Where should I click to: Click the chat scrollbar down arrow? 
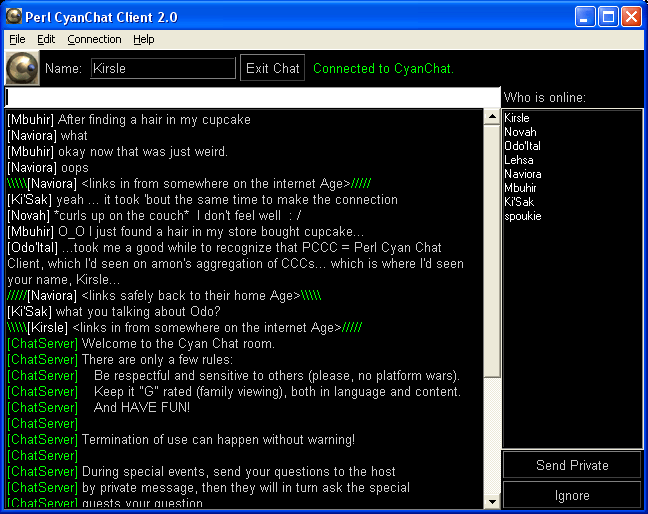pyautogui.click(x=492, y=502)
